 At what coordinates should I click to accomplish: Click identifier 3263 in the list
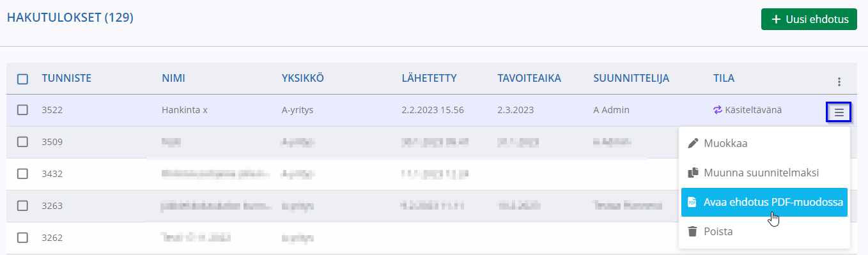(x=52, y=206)
